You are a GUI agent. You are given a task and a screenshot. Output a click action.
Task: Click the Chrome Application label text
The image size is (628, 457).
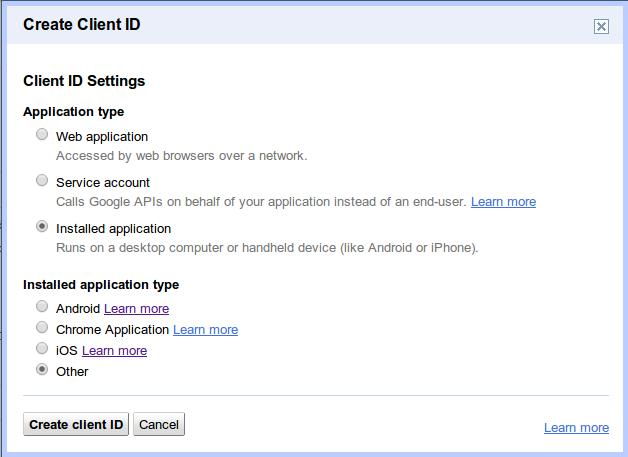[112, 330]
